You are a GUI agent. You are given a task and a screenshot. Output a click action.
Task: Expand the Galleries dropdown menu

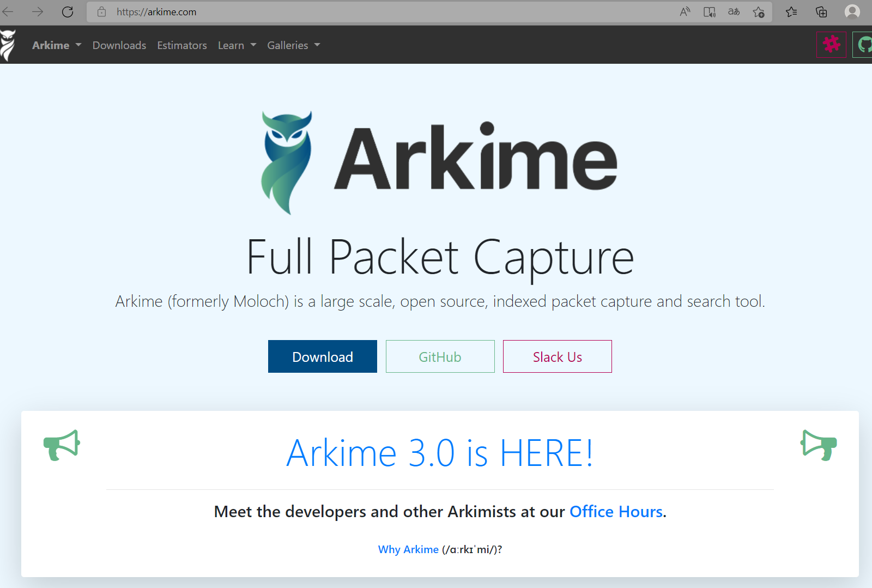[294, 45]
